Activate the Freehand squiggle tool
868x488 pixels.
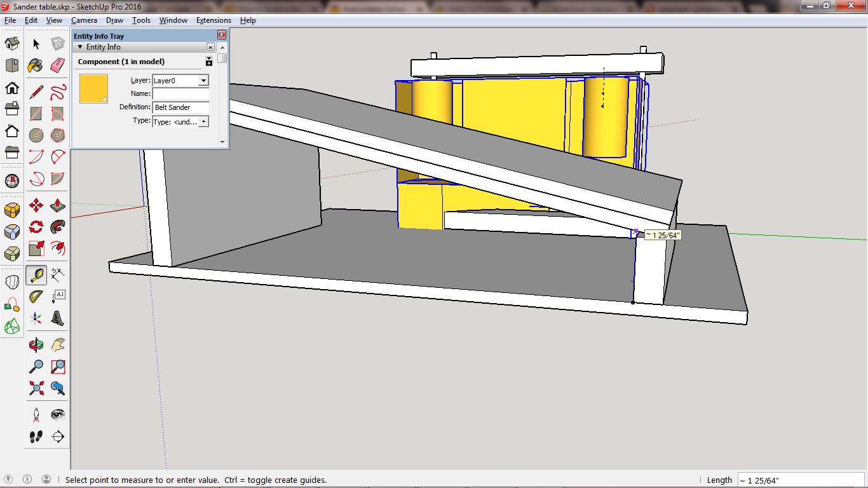57,91
